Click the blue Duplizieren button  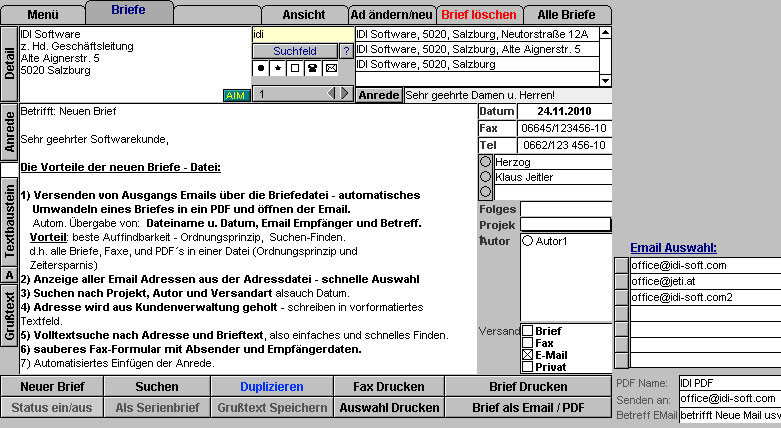click(x=272, y=387)
